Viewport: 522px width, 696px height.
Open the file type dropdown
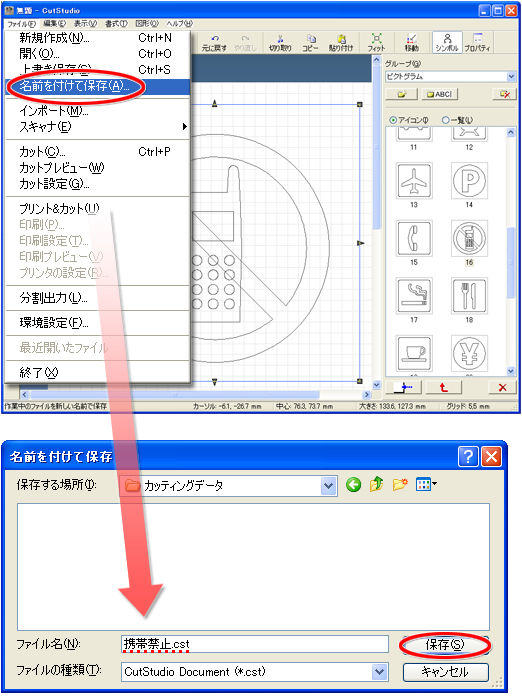tap(379, 672)
